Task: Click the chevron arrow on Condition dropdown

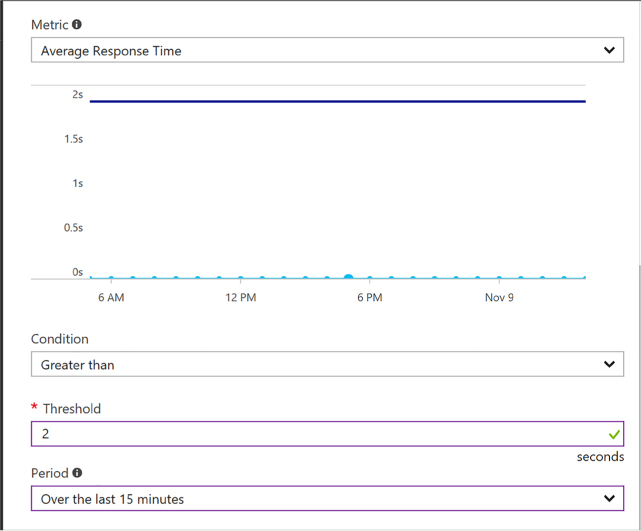Action: pos(609,364)
